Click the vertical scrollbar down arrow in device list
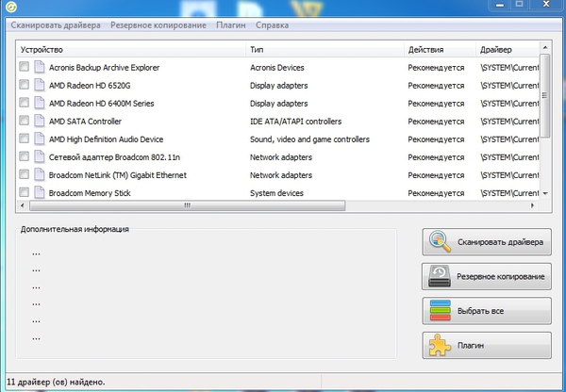 pos(545,194)
